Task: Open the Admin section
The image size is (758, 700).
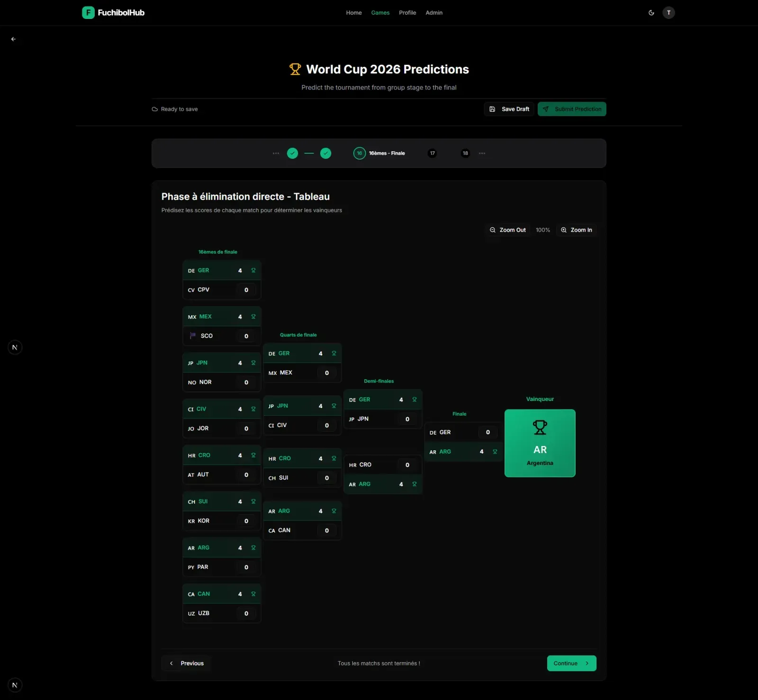Action: [434, 13]
